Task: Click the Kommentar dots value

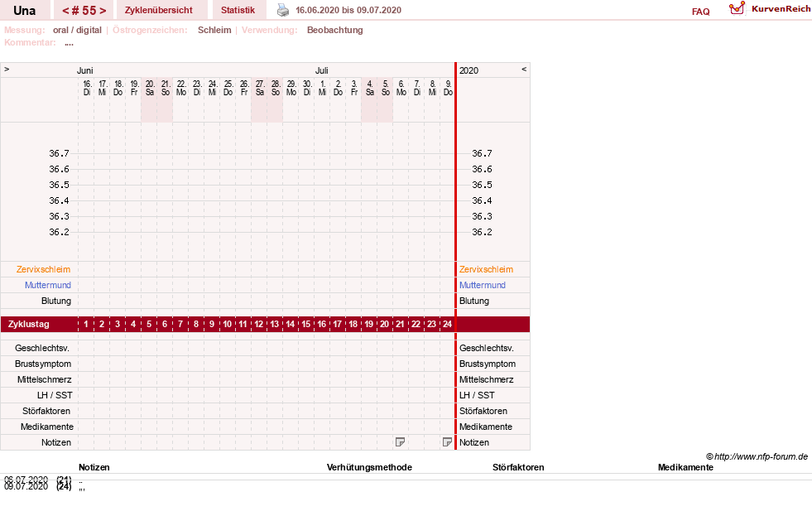Action: 69,43
